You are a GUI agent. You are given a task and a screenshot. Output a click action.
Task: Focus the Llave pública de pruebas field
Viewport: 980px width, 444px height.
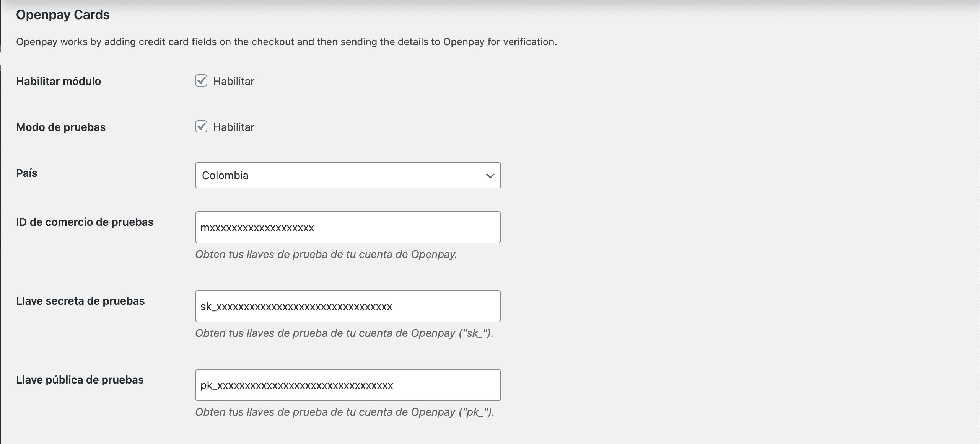[348, 385]
